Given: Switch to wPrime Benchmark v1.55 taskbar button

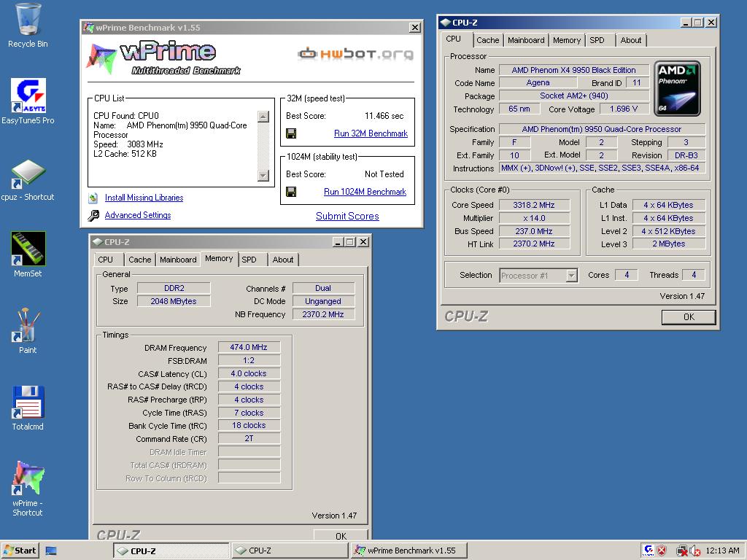Looking at the screenshot, I should tap(409, 551).
